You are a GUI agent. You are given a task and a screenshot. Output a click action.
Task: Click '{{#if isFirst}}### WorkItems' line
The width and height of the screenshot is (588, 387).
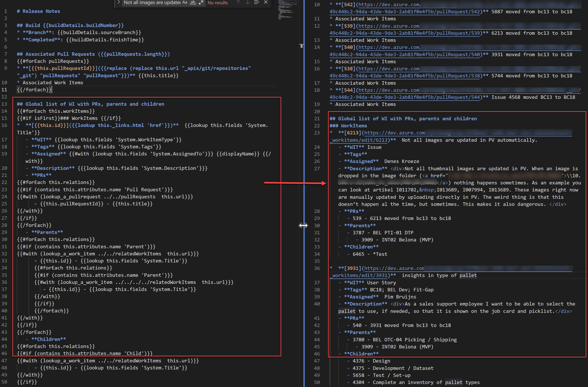[x=69, y=118]
